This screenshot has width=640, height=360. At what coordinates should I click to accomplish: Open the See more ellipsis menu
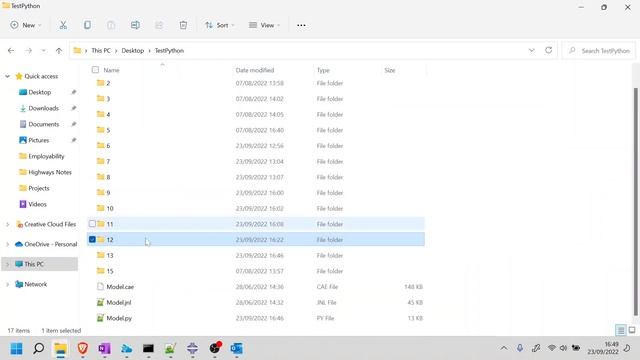301,25
